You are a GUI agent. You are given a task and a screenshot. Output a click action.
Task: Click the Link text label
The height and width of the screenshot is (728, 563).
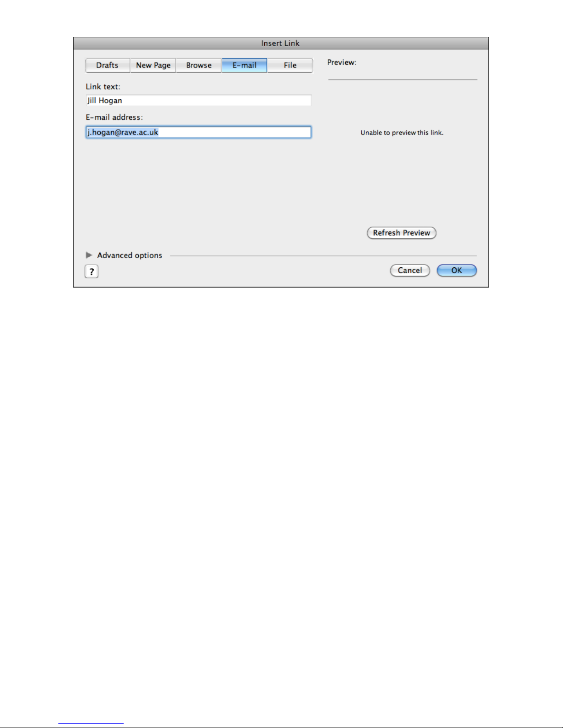click(103, 86)
